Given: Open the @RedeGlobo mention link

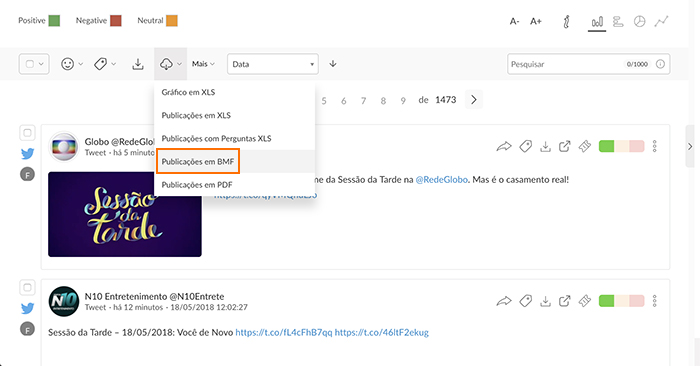Looking at the screenshot, I should (x=442, y=180).
